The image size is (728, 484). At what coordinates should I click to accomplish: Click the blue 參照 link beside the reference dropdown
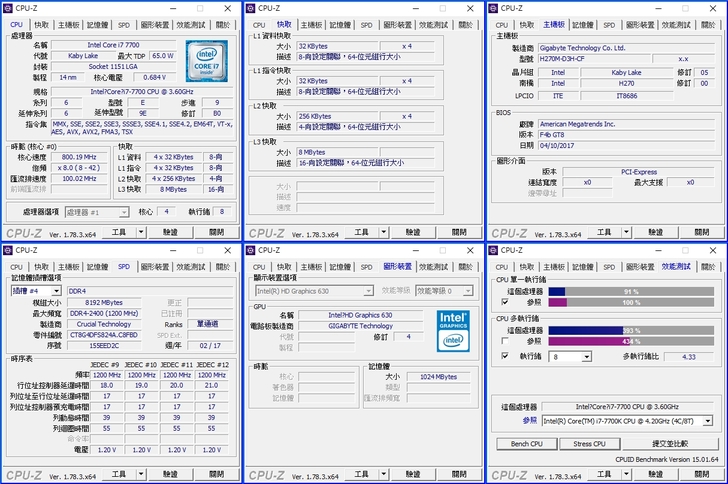[529, 420]
